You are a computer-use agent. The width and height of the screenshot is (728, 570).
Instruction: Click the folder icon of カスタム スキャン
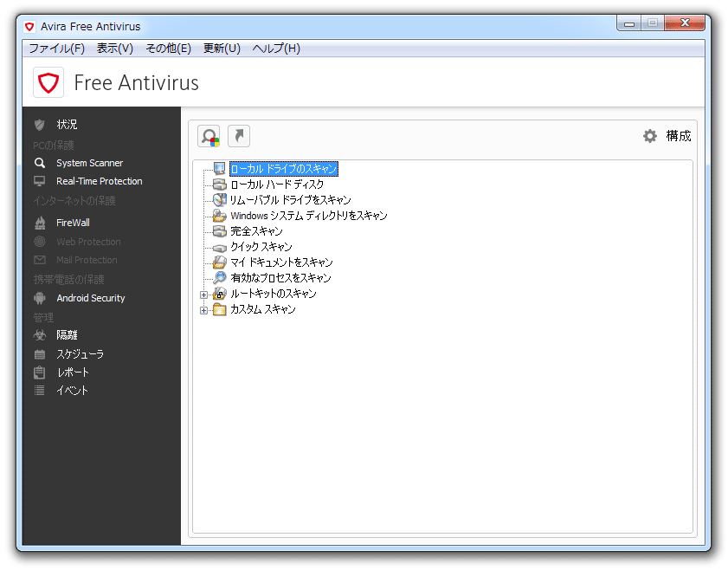click(x=219, y=310)
